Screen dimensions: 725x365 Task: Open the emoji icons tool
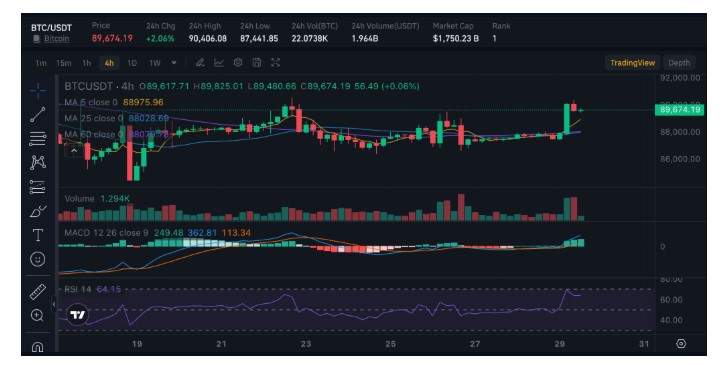[38, 259]
